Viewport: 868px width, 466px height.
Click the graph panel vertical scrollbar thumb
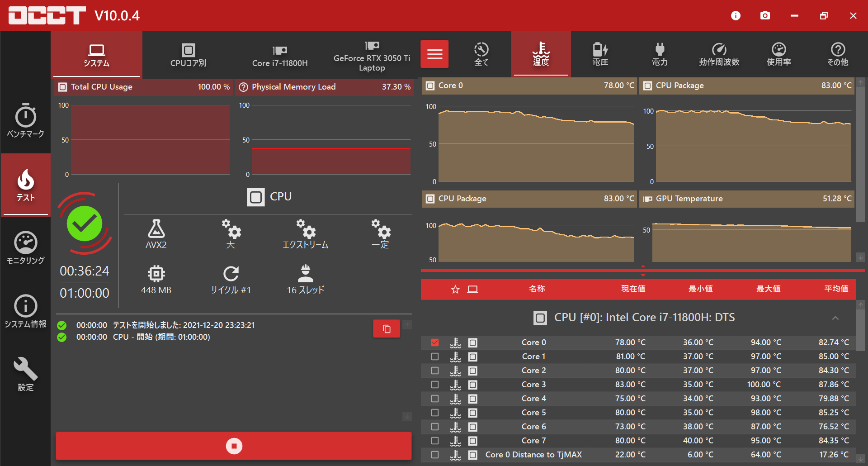861,154
